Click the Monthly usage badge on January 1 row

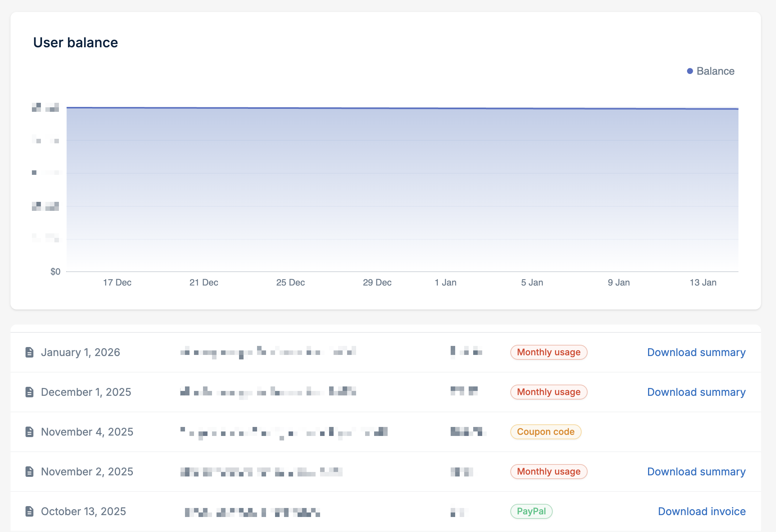(548, 352)
